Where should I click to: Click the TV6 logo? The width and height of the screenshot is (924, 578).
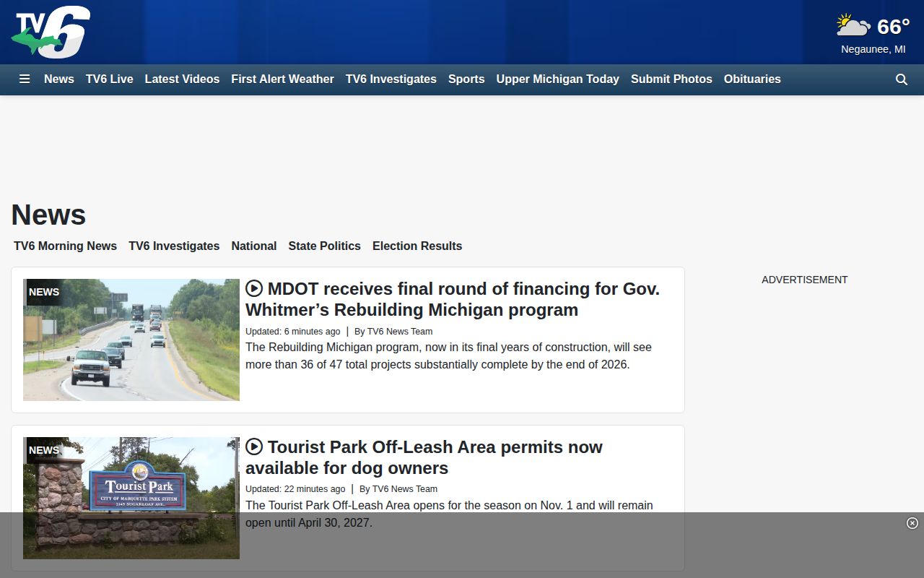click(51, 33)
